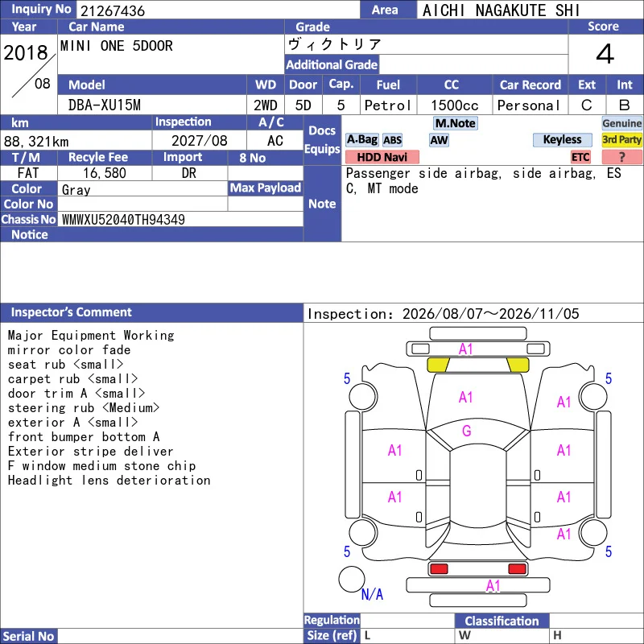
Task: Click the A.Bag equipment badge
Action: click(361, 139)
